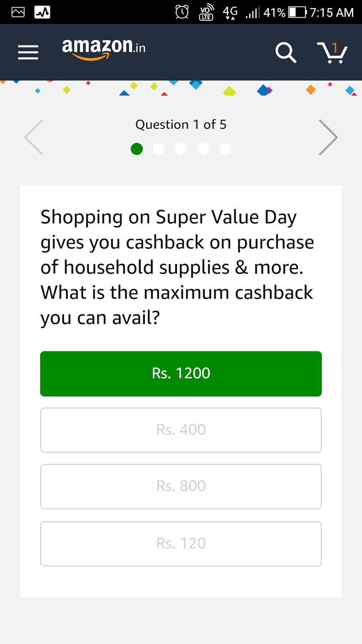362x644 pixels.
Task: View the shopping cart with 1 item
Action: point(332,52)
